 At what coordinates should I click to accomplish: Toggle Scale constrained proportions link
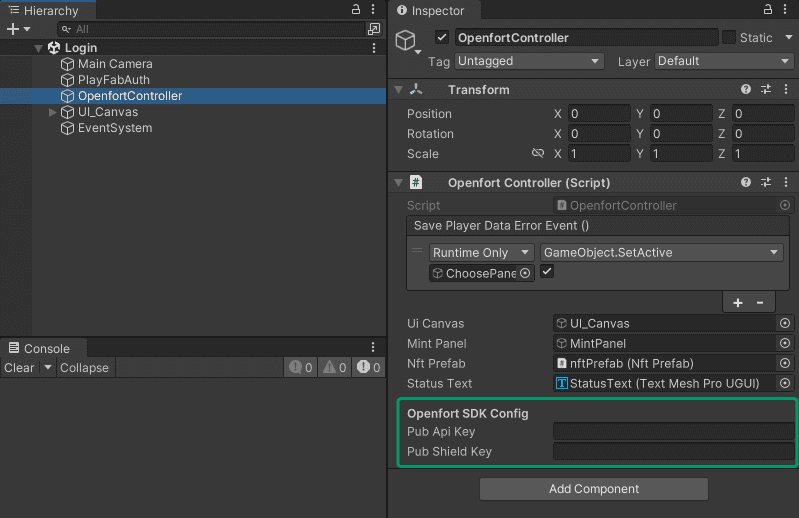click(x=538, y=153)
